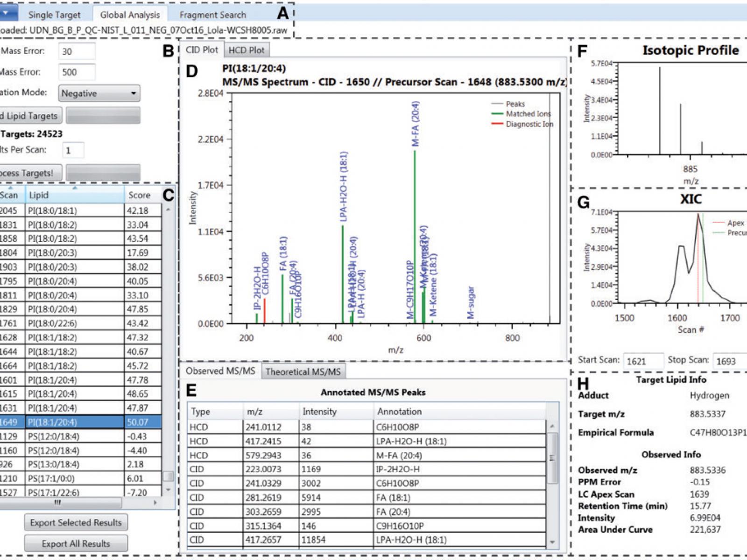Click the Process Targets button
747x560 pixels.
pos(30,173)
